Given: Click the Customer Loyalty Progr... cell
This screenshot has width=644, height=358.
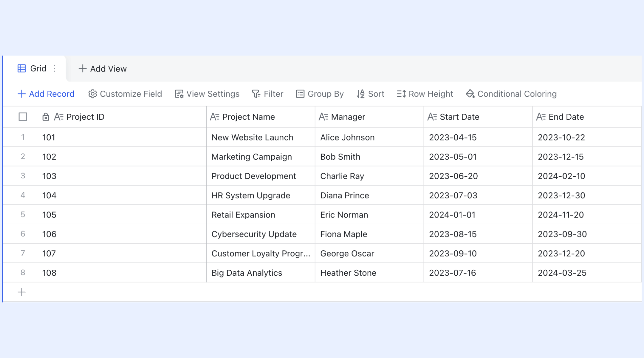Looking at the screenshot, I should pyautogui.click(x=261, y=253).
